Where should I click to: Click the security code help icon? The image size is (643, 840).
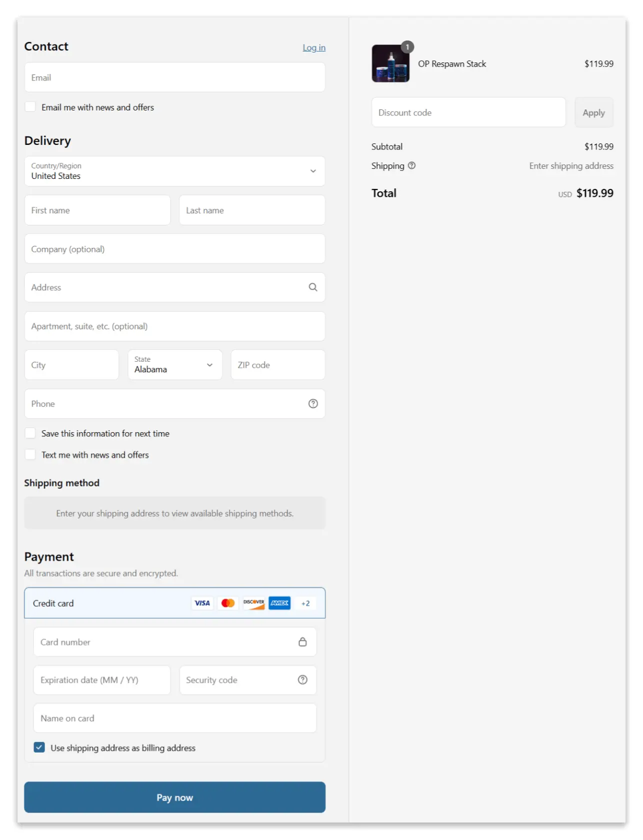pyautogui.click(x=302, y=680)
